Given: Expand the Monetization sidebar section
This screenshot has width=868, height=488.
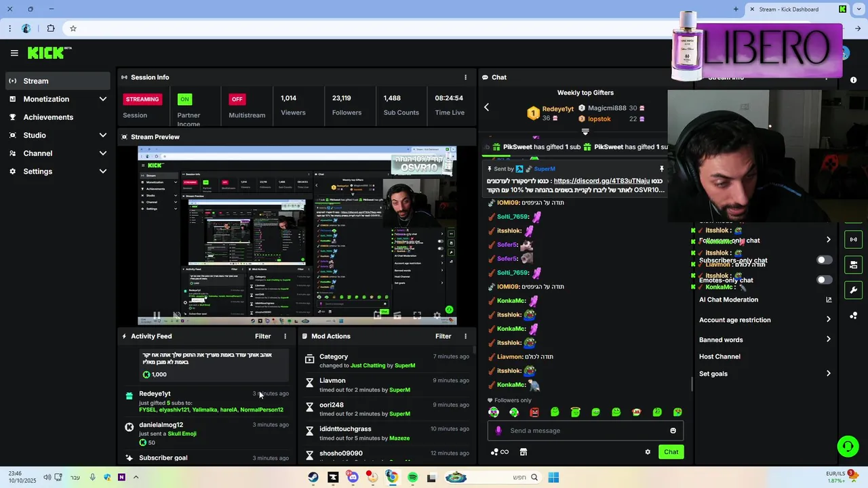Looking at the screenshot, I should point(58,99).
